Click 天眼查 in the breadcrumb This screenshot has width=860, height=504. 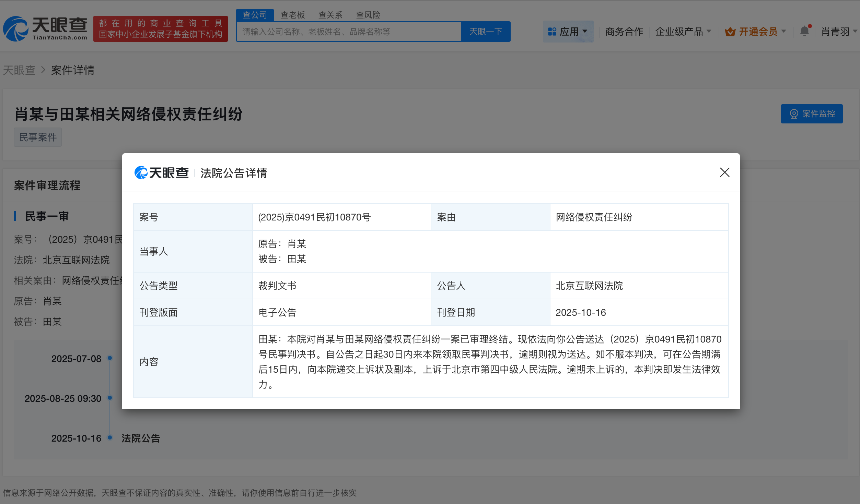(19, 70)
